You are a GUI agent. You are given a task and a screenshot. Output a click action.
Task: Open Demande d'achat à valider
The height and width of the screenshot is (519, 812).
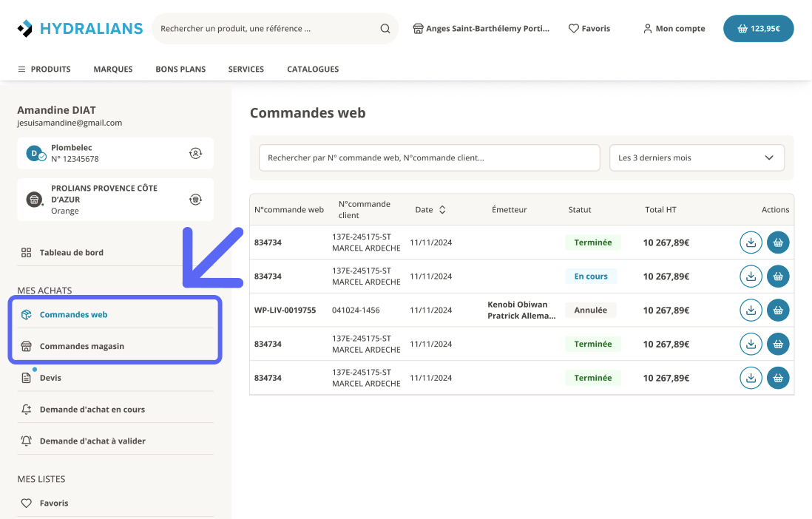click(115, 441)
